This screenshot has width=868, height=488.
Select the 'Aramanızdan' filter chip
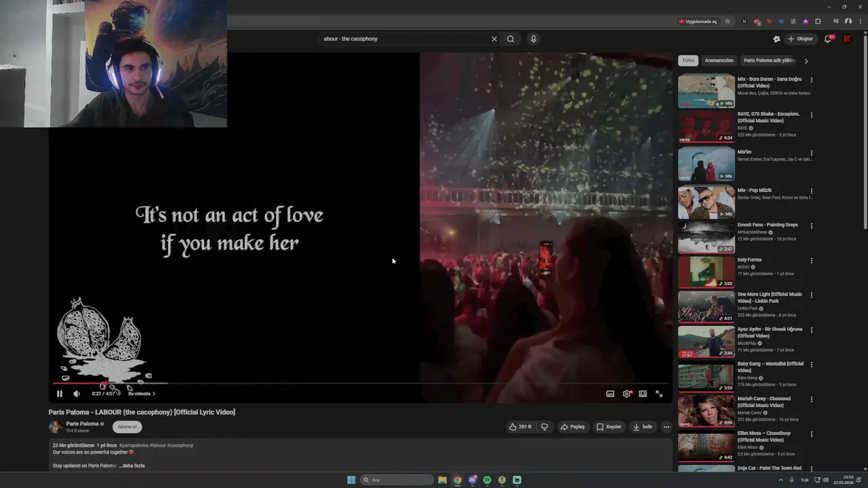pos(719,60)
